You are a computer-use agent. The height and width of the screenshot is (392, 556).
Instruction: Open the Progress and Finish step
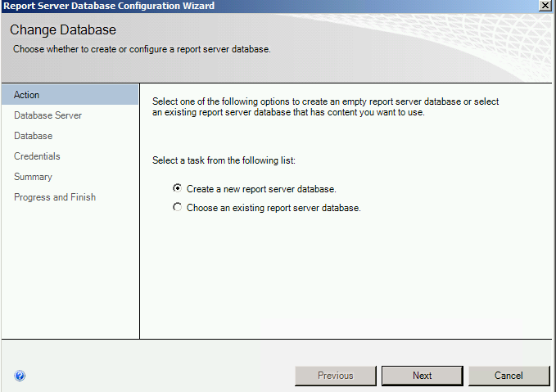tap(55, 197)
